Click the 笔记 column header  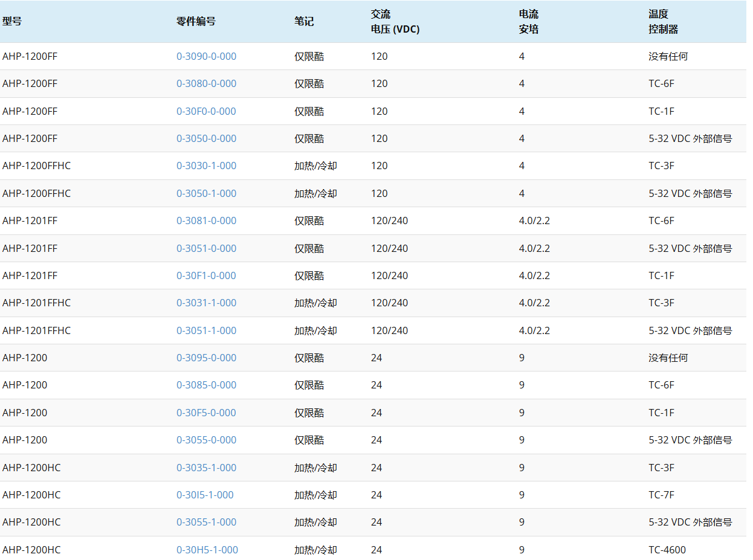point(304,21)
